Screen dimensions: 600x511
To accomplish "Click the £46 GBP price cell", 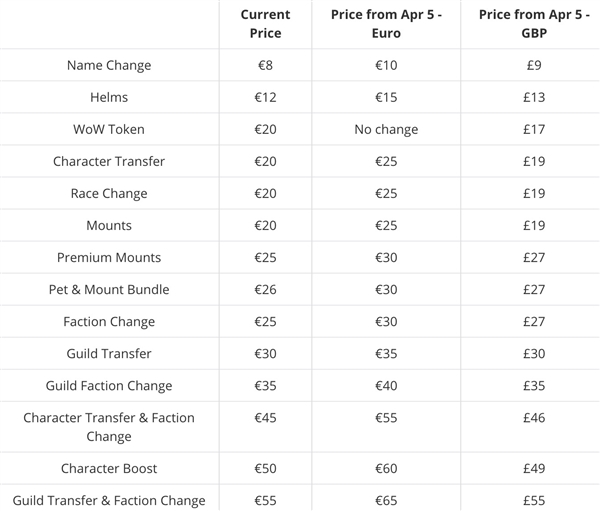I will tap(527, 417).
